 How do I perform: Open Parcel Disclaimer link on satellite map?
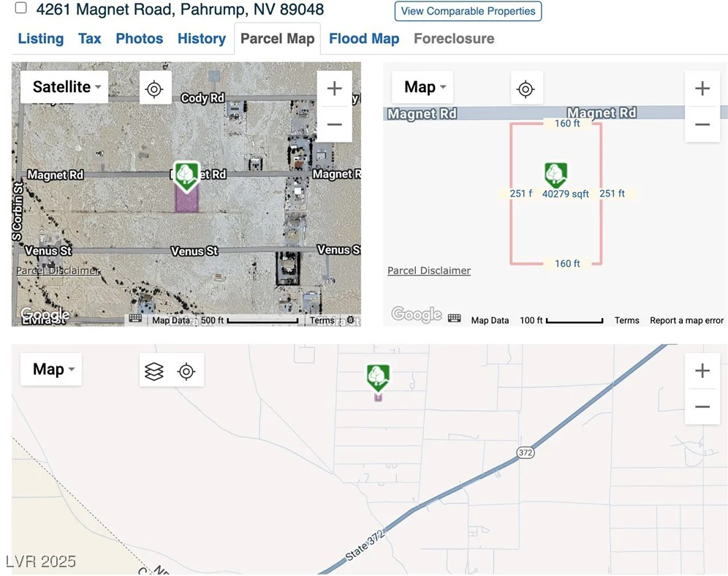coord(58,270)
